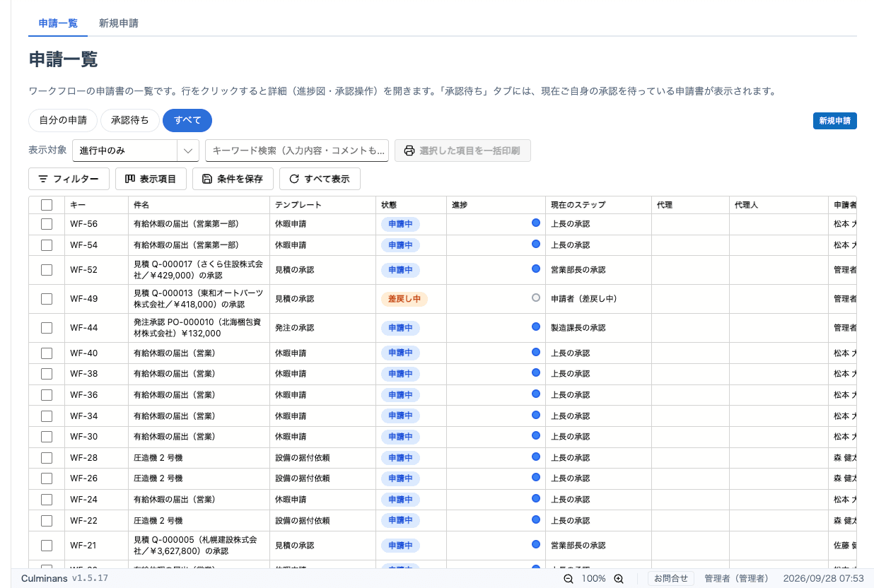Click the 状態 column header

411,205
